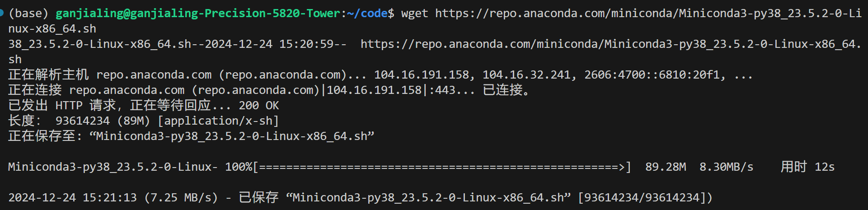
Task: Click the blue ~/code directory path
Action: 367,14
